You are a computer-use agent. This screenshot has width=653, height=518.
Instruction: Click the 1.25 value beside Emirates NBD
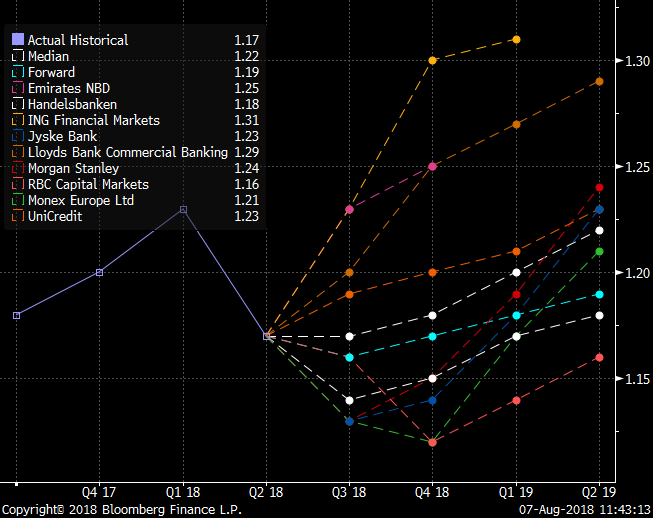[247, 88]
